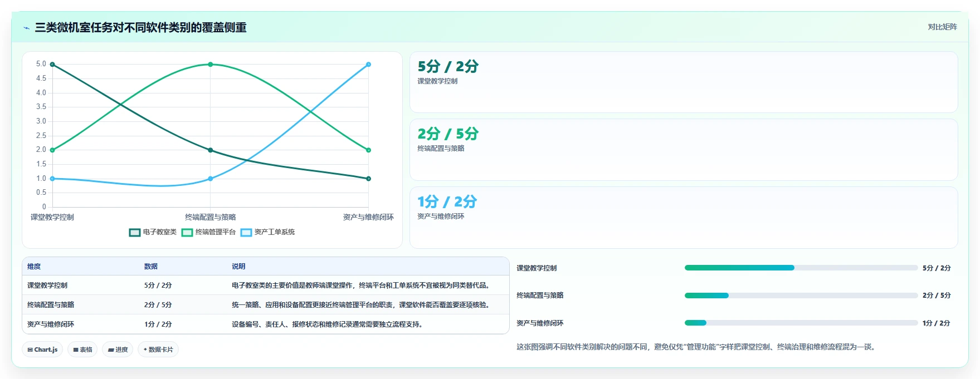This screenshot has height=379, width=980.
Task: Select the 数据卡片 tag chip
Action: pyautogui.click(x=158, y=350)
